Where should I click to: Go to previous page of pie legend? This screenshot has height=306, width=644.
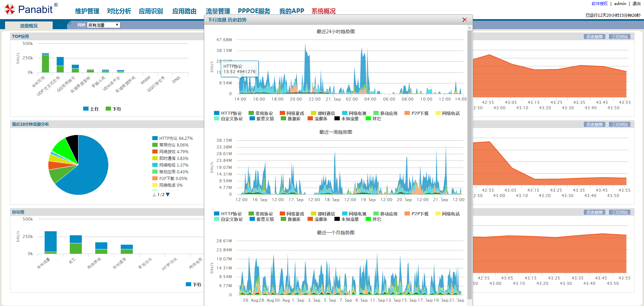click(154, 195)
